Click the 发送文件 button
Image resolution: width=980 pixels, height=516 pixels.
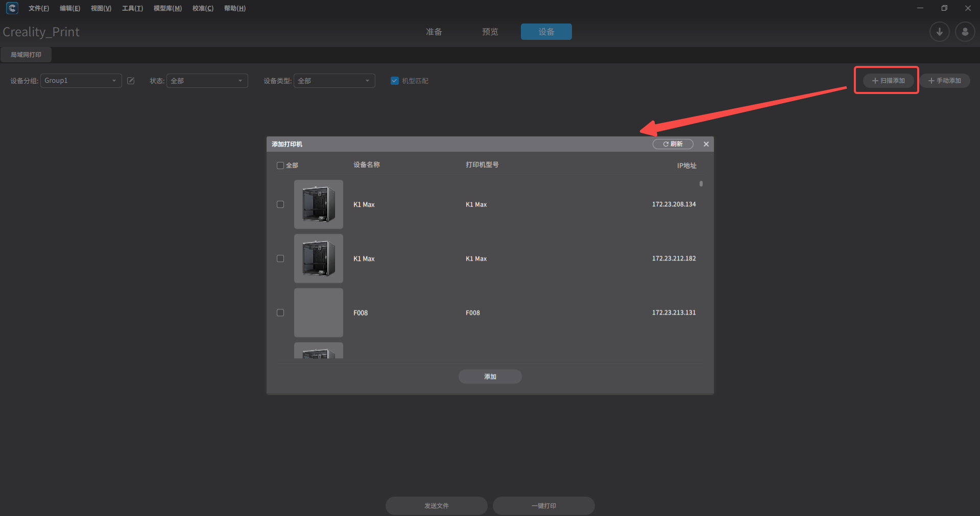point(436,506)
